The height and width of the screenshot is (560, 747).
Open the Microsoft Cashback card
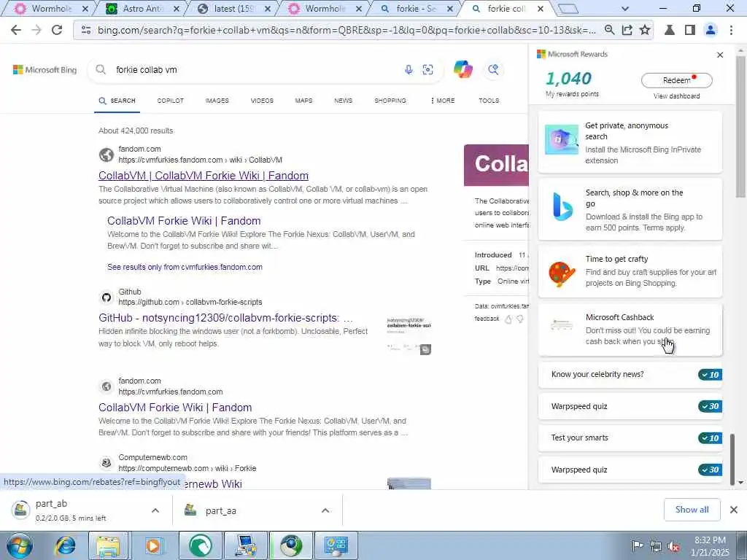pyautogui.click(x=630, y=330)
